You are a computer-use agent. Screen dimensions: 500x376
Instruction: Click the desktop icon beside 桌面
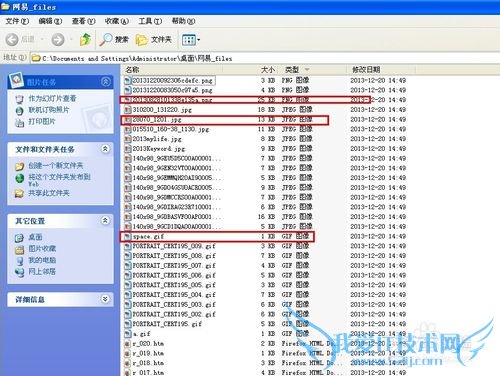[x=20, y=238]
